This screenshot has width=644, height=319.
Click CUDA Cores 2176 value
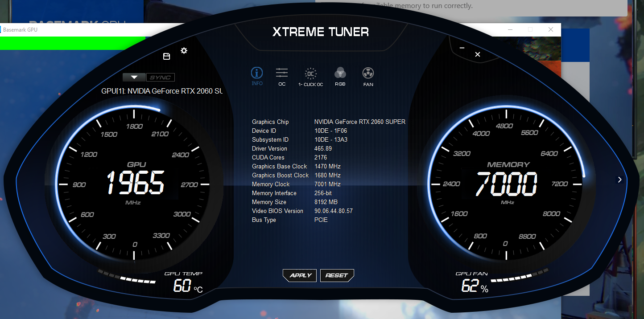[321, 157]
